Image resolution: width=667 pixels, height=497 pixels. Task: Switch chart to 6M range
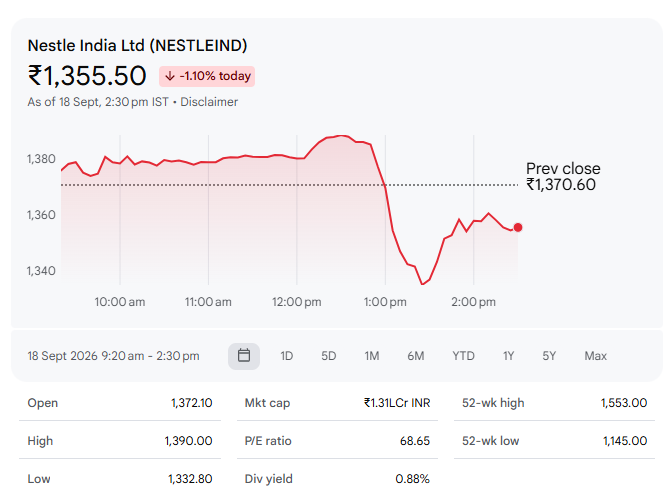click(416, 356)
